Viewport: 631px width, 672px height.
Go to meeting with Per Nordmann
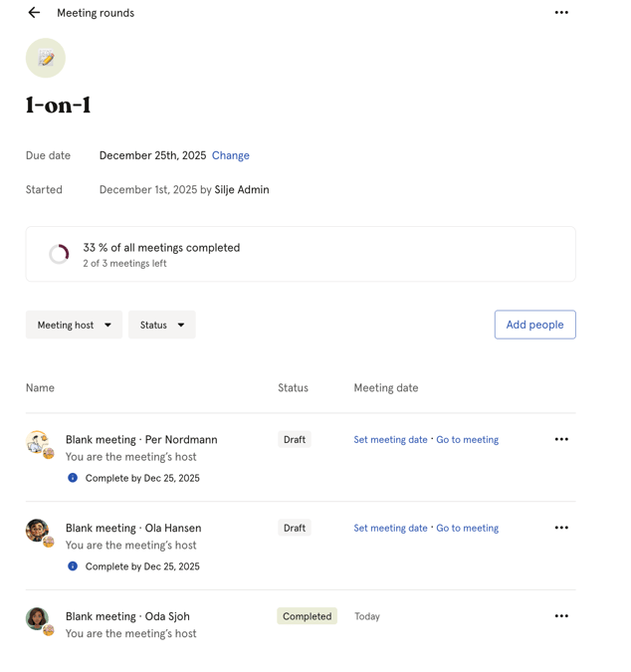point(468,440)
